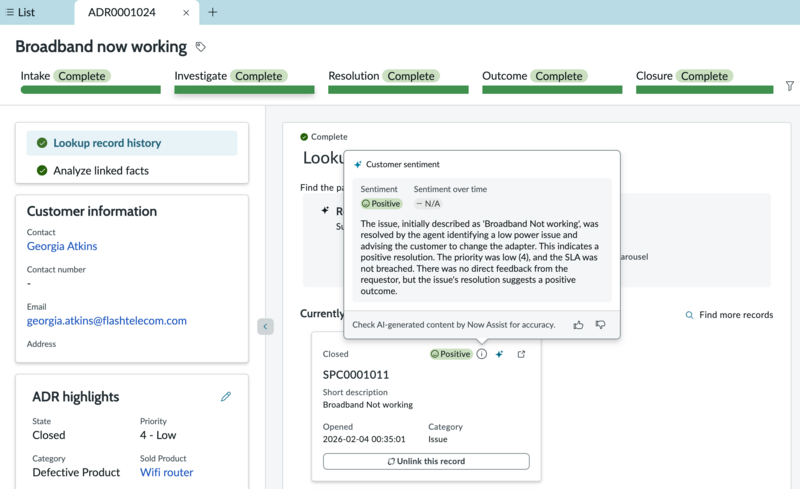Click the sparkle icon in Customer sentiment heading
The width and height of the screenshot is (800, 489).
point(358,164)
